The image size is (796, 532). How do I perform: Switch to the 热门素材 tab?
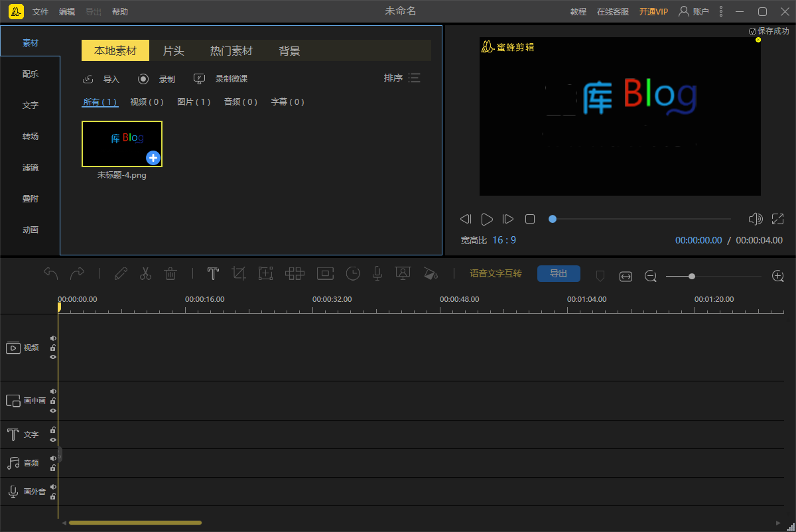click(x=231, y=51)
